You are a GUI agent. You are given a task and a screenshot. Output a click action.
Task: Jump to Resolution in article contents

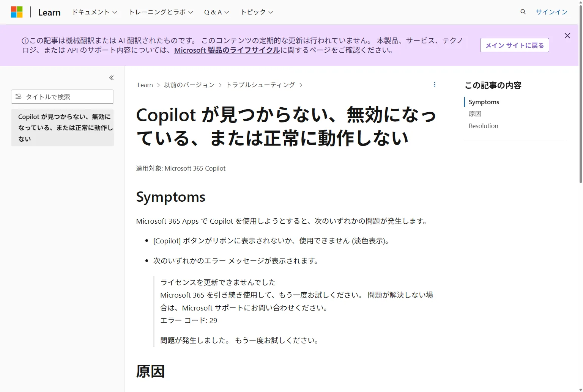pos(483,126)
